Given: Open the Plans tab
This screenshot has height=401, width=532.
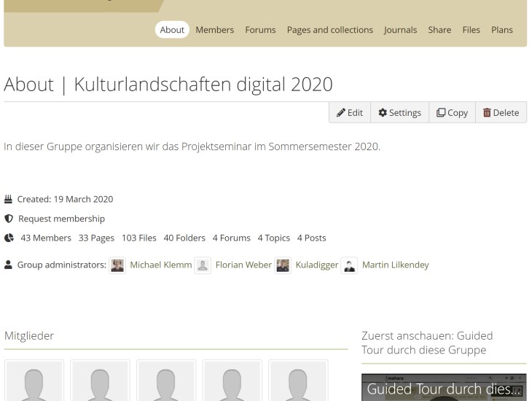Looking at the screenshot, I should [501, 30].
